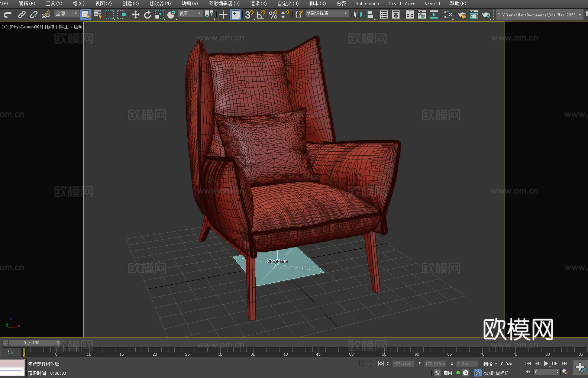Go to Start of animation
The image size is (588, 378).
tap(528, 364)
